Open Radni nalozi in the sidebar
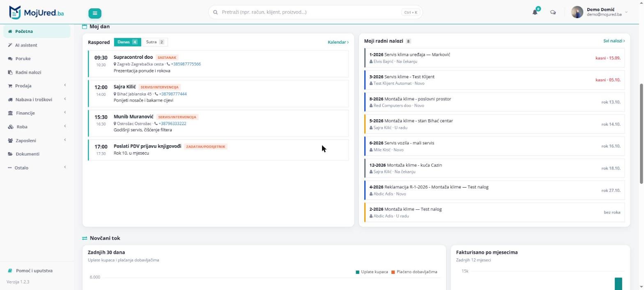 click(x=37, y=72)
